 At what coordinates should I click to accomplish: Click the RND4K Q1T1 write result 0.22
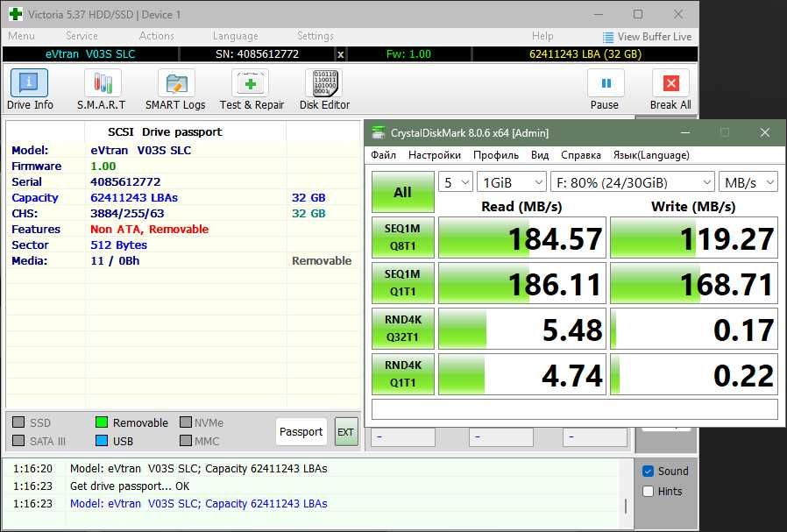click(694, 374)
